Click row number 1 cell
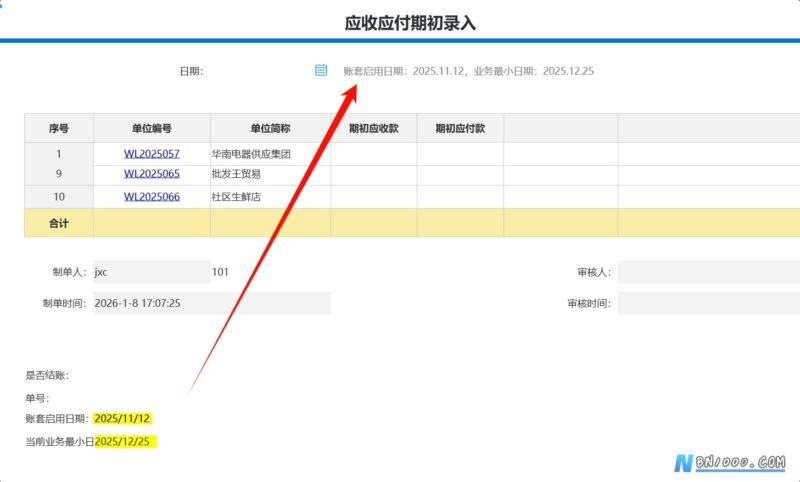 tap(59, 154)
